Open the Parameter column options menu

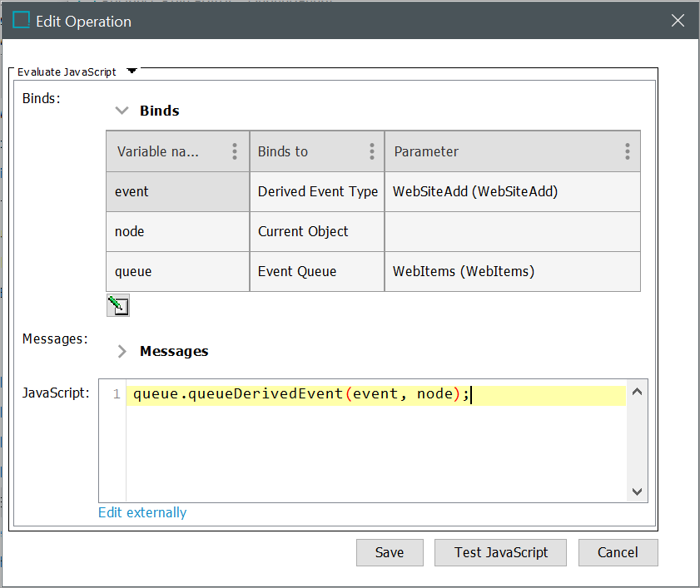(x=627, y=151)
